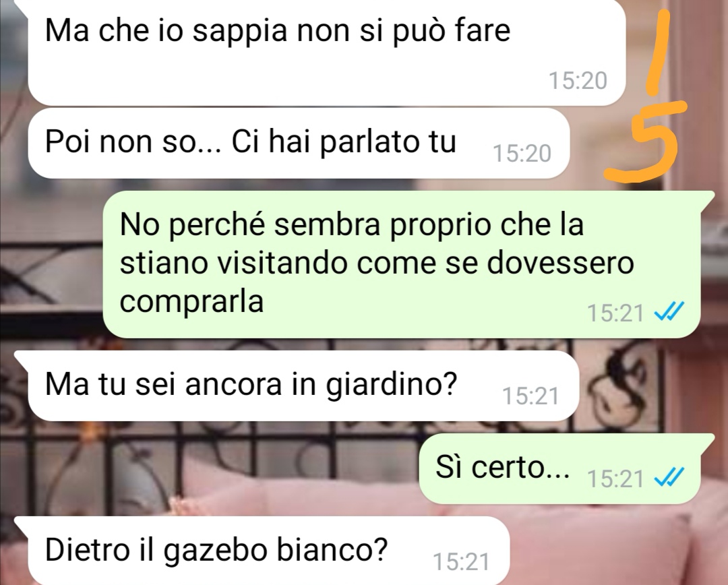The height and width of the screenshot is (585, 728).
Task: Select message 'Ma che io sappia non si può fare'
Action: (x=326, y=52)
